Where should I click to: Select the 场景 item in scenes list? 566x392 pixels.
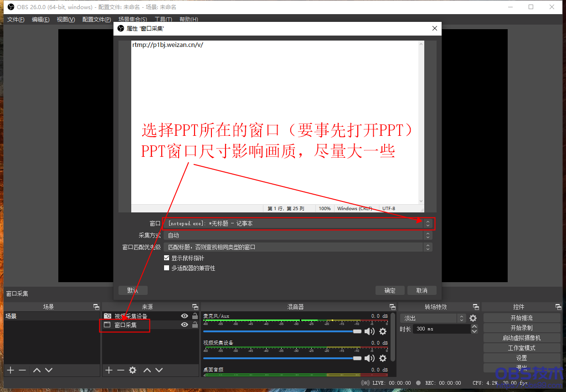pyautogui.click(x=52, y=316)
